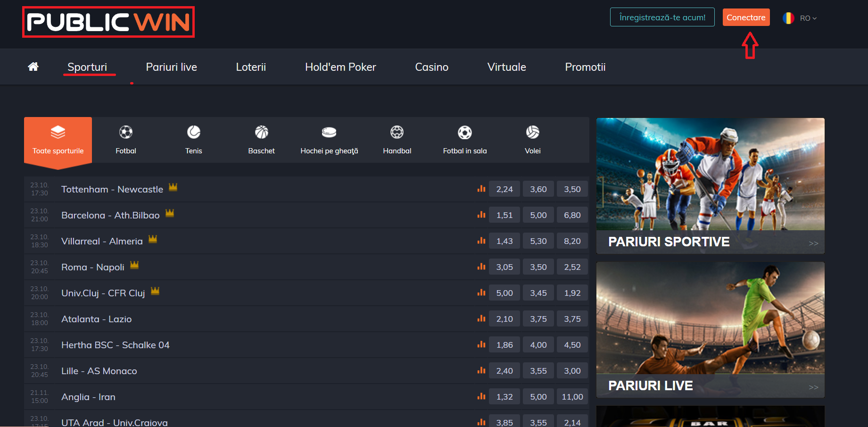Select the Tenis ball icon
The width and height of the screenshot is (868, 427).
(194, 132)
